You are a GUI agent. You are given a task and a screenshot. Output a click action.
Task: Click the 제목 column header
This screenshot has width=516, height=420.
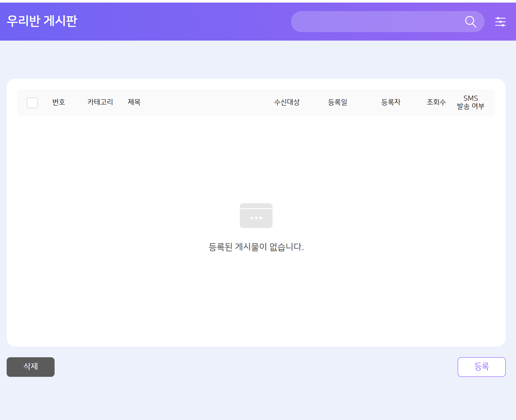point(134,102)
